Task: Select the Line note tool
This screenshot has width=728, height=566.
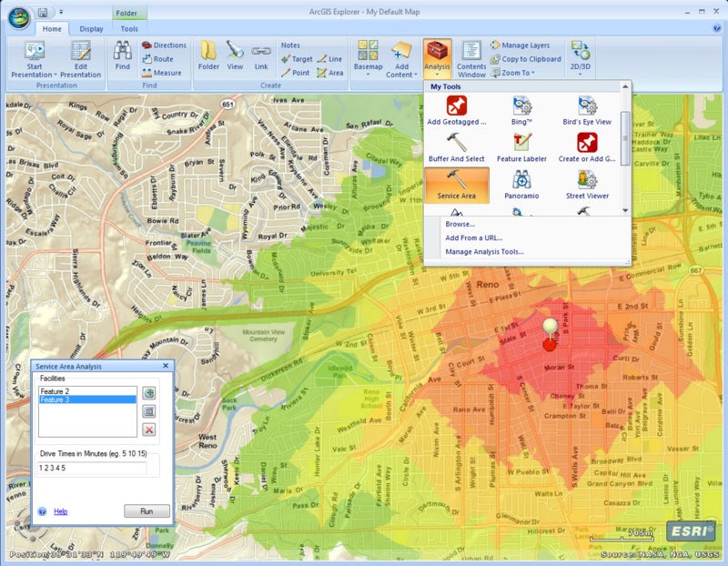Action: tap(329, 59)
